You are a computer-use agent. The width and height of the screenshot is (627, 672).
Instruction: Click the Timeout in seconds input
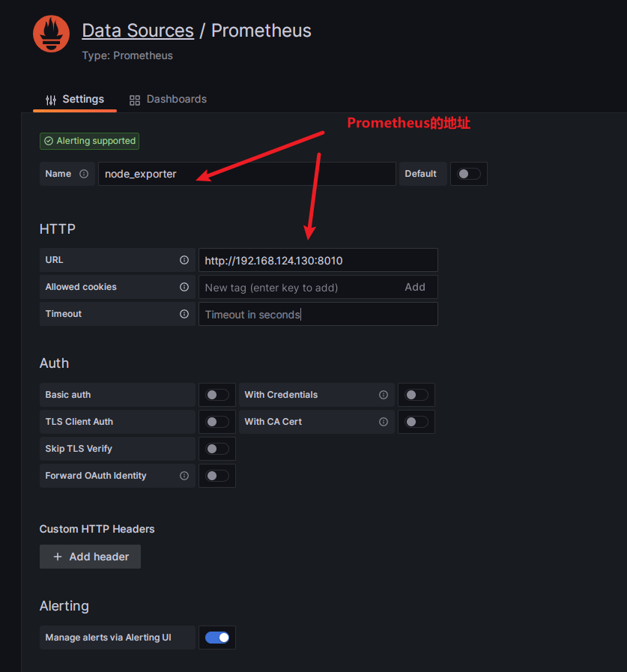tap(318, 314)
